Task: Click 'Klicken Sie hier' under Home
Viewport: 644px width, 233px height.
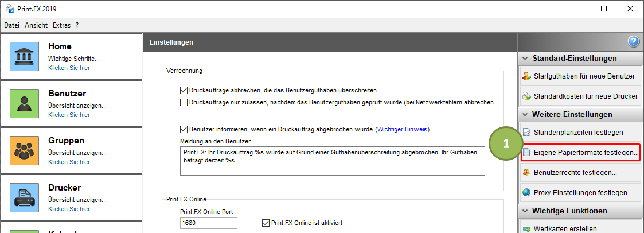Action: coord(69,68)
